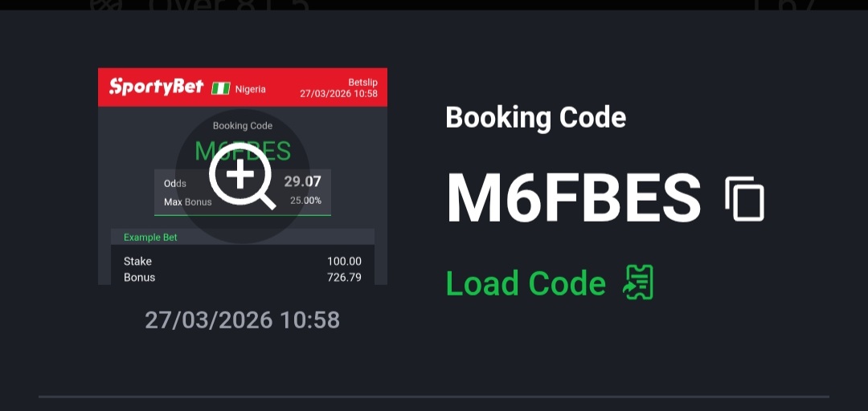
Task: Click the Max Bonus 25.00% row
Action: (x=243, y=201)
